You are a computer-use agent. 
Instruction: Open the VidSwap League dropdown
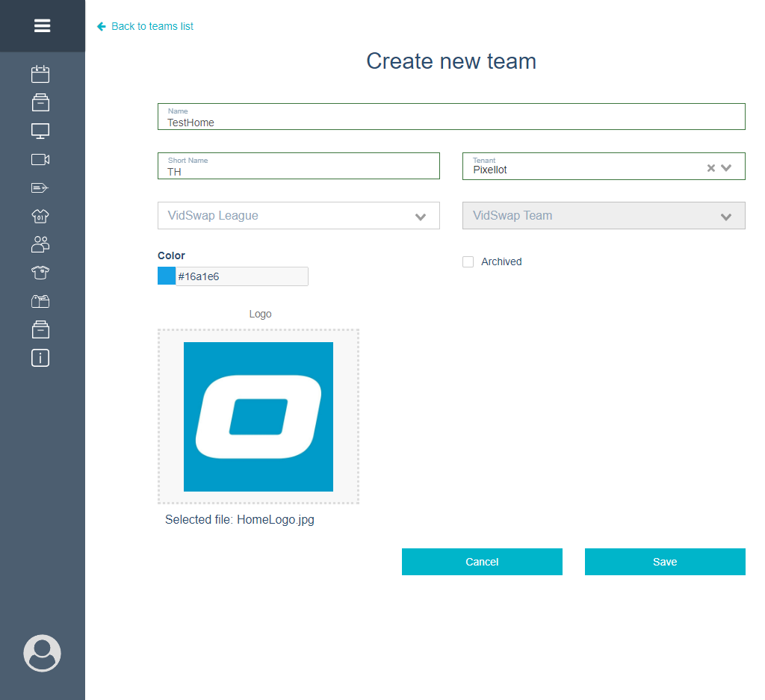(x=299, y=216)
